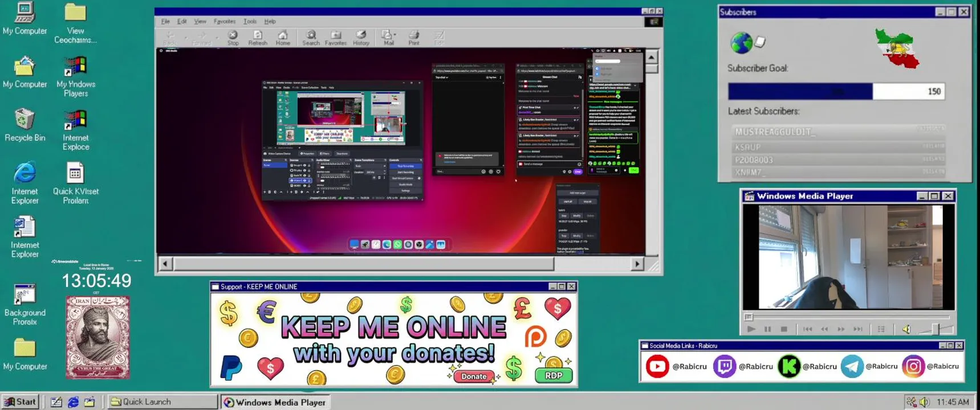Fast forward in Windows Media Player

coord(841,329)
